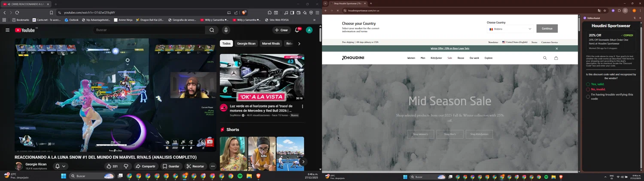This screenshot has width=644, height=181.
Task: Click the Continue button in country chooser
Action: coord(547,29)
